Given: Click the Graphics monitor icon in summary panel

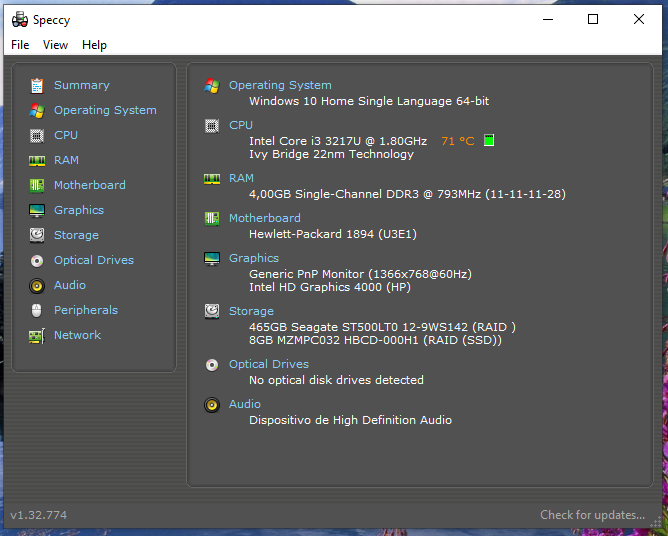Looking at the screenshot, I should [212, 259].
